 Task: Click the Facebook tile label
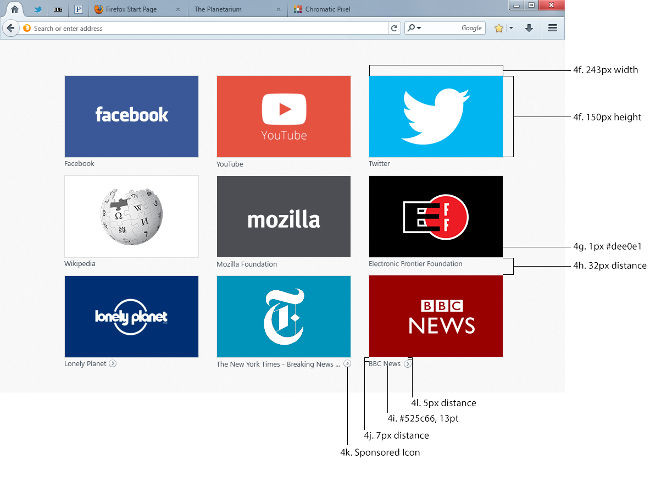coord(79,163)
